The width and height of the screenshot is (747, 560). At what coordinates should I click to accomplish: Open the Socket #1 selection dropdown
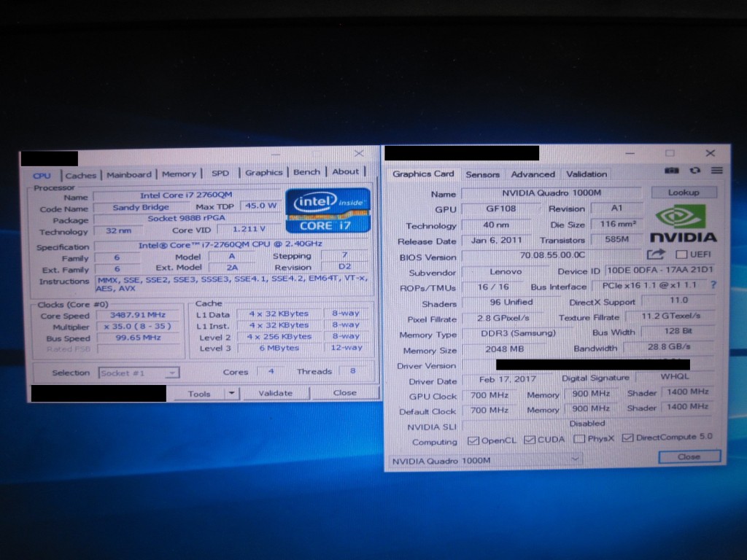click(139, 373)
